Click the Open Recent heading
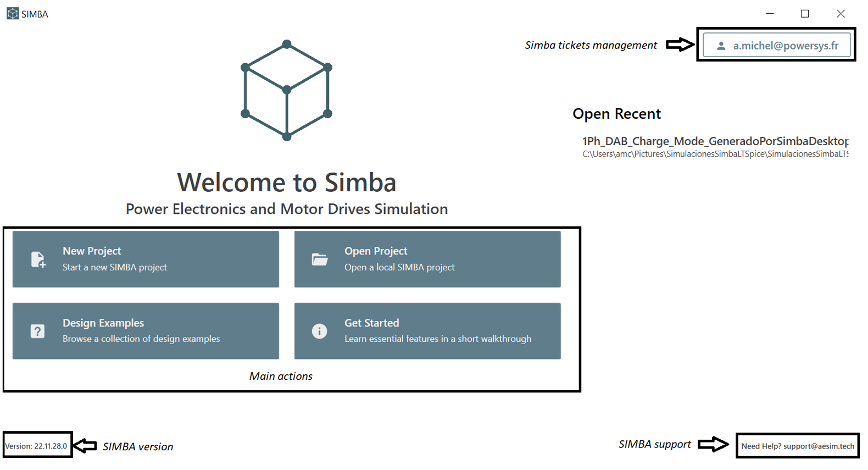This screenshot has width=868, height=470. (616, 114)
